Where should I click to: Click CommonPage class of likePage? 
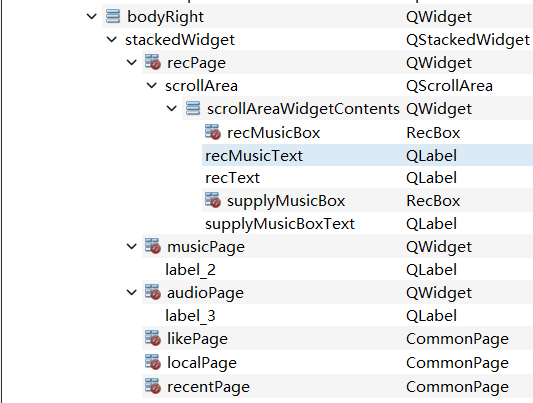click(x=457, y=339)
